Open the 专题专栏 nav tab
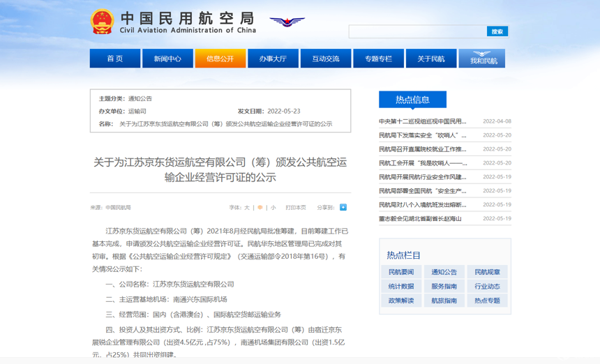The image size is (600, 364). pos(378,59)
